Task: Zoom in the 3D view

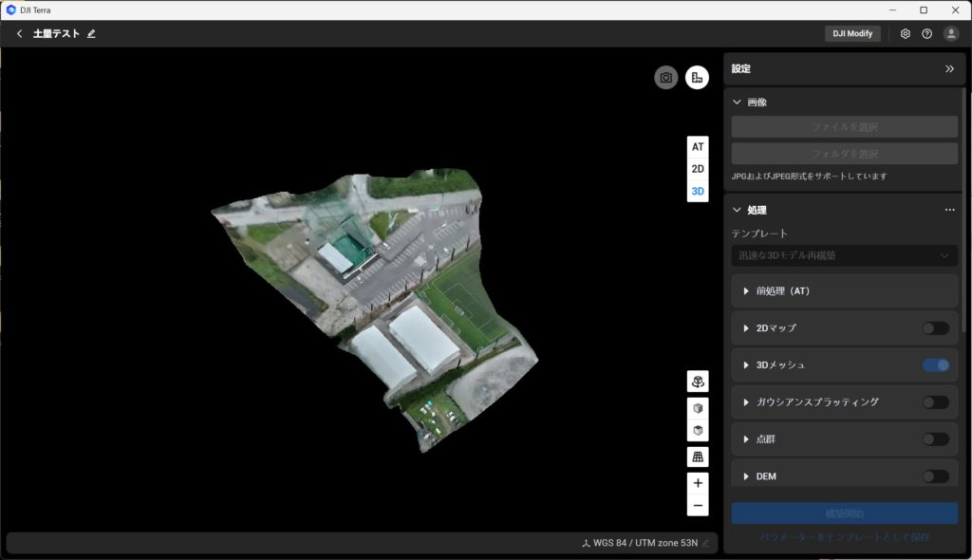Action: click(x=698, y=483)
